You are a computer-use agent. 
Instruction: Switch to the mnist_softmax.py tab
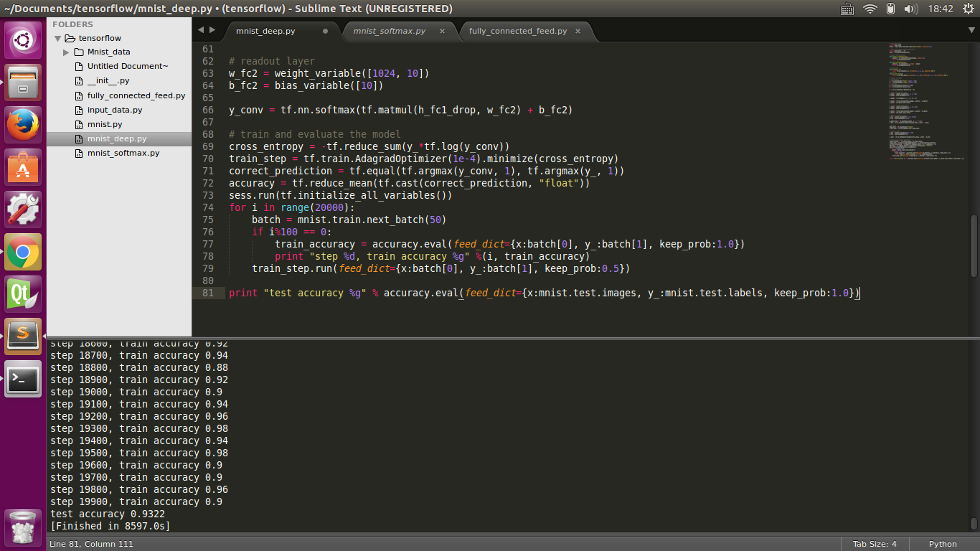point(390,32)
